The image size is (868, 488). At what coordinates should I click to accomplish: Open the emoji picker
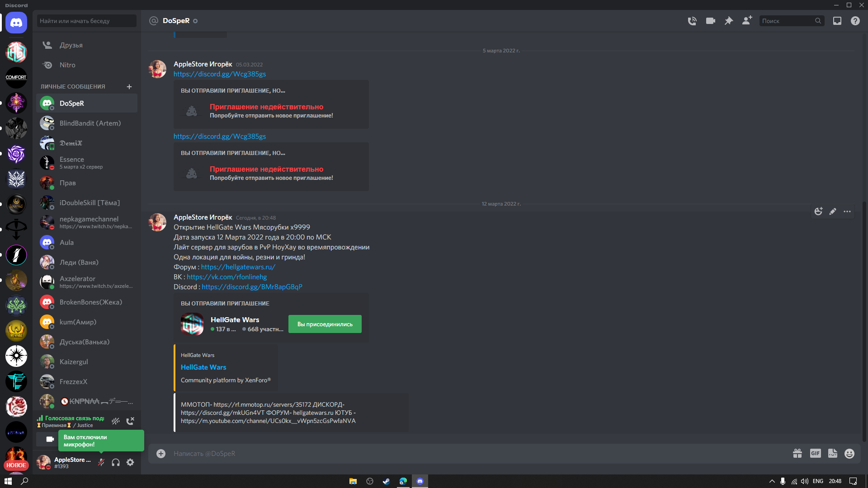pyautogui.click(x=849, y=453)
